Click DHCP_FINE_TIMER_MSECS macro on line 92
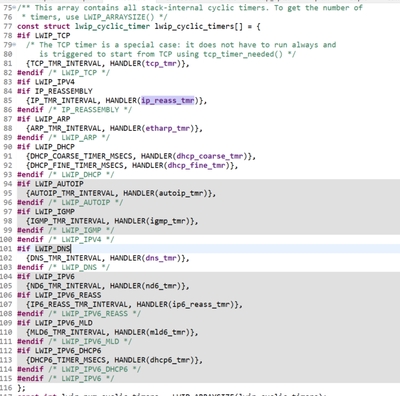This screenshot has width=400, height=396. [77, 165]
